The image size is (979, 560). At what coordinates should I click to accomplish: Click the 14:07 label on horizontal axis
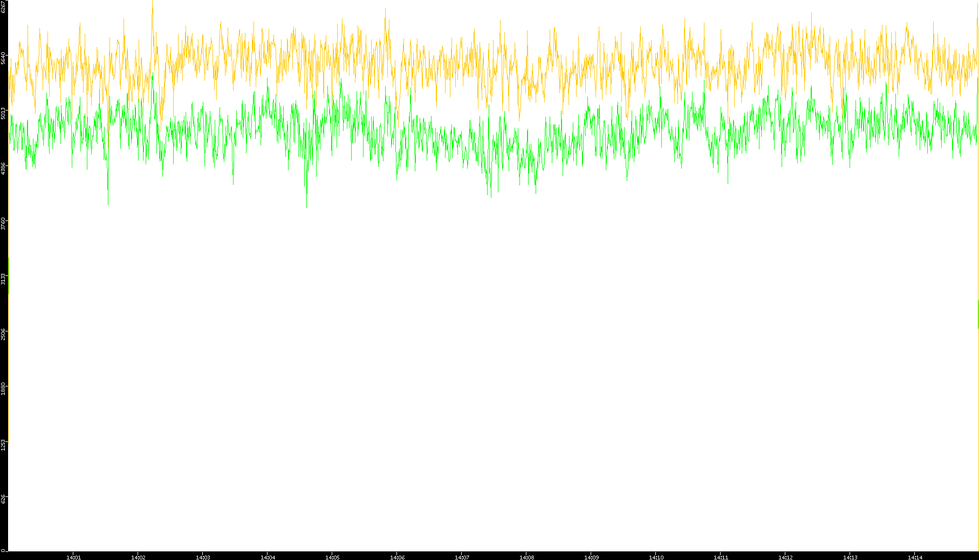(462, 557)
